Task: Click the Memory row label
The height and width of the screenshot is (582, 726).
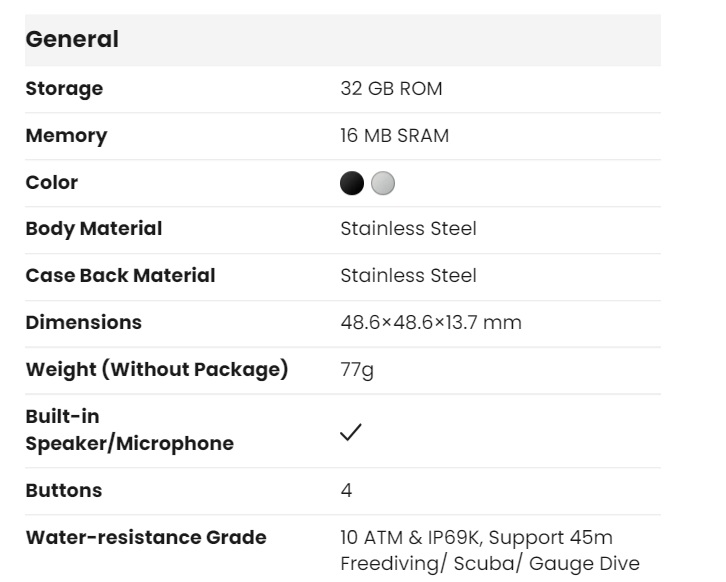Action: point(66,136)
